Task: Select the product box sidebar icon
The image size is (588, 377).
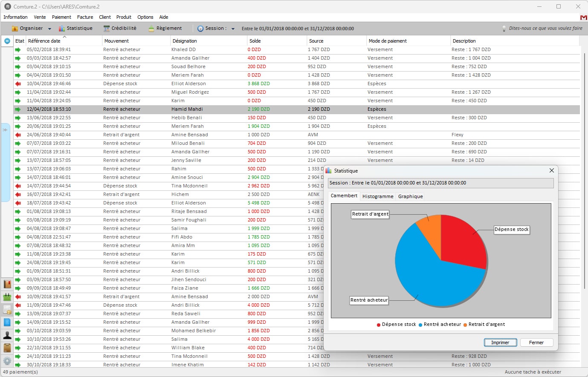Action: point(7,348)
